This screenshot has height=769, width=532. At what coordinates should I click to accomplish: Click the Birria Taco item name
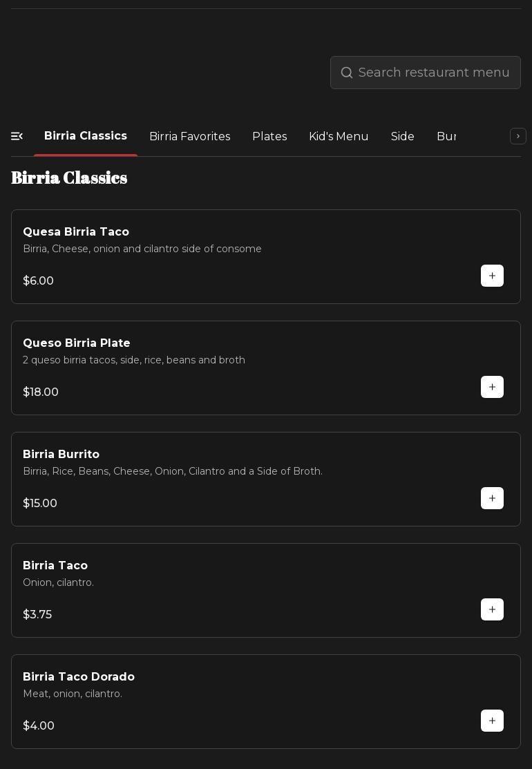point(55,565)
